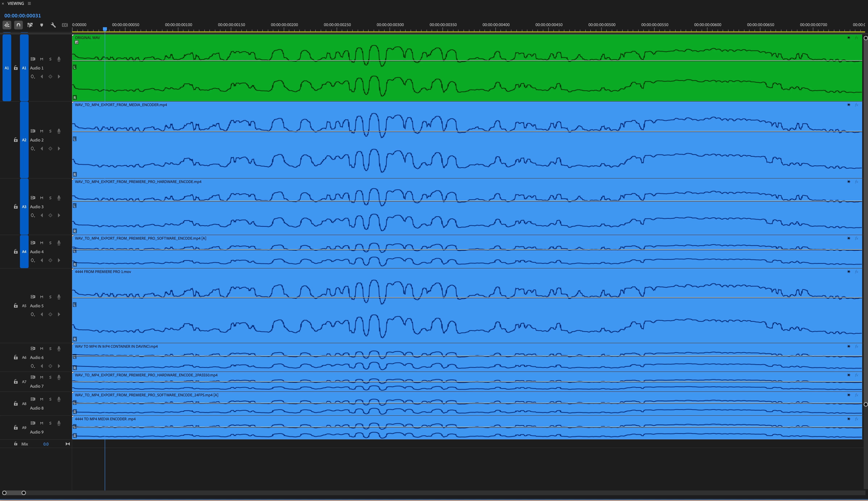The image size is (868, 501).
Task: Select the VIEWING sequence tab
Action: [x=16, y=3]
